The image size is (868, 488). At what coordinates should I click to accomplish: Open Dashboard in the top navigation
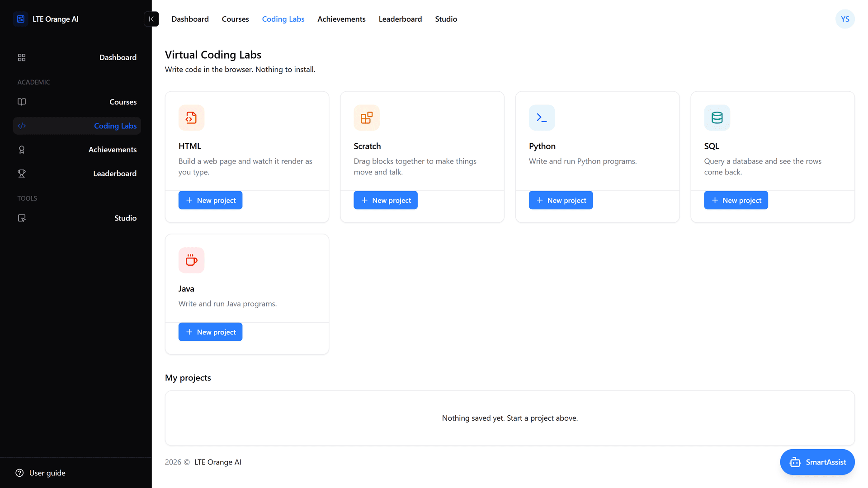190,19
